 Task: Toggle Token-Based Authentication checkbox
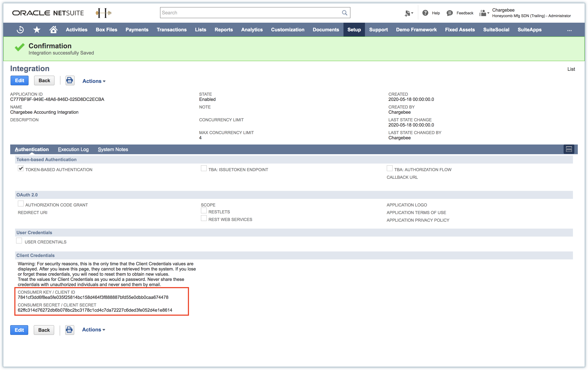(21, 169)
